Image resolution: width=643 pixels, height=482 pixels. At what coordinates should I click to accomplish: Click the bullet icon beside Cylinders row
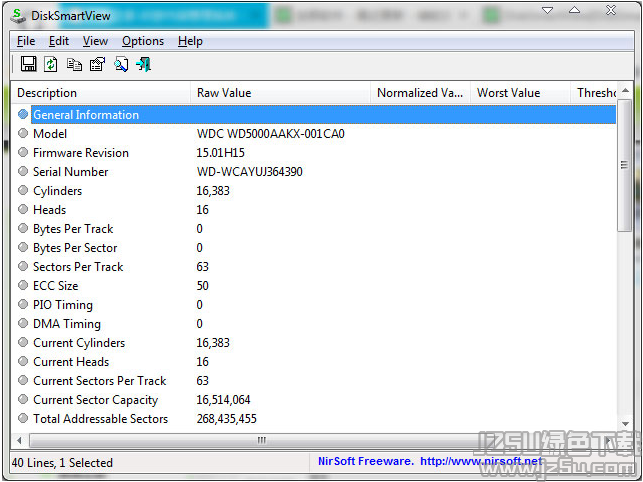click(x=23, y=190)
